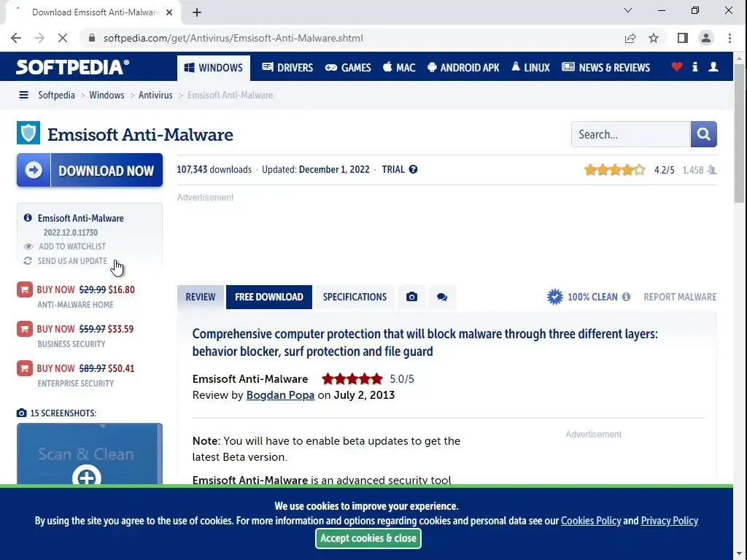The height and width of the screenshot is (560, 747).
Task: Bookmark this page with the star icon
Action: click(x=654, y=38)
